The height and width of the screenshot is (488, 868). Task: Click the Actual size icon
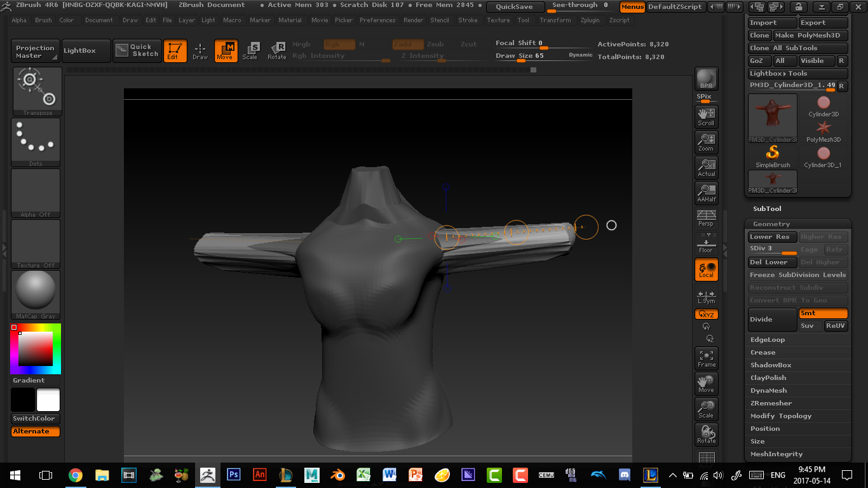tap(706, 167)
